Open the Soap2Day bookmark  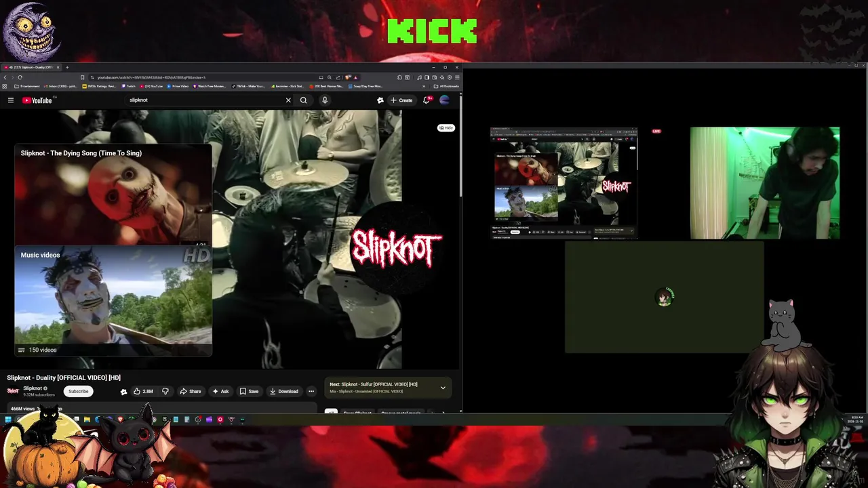pos(366,86)
